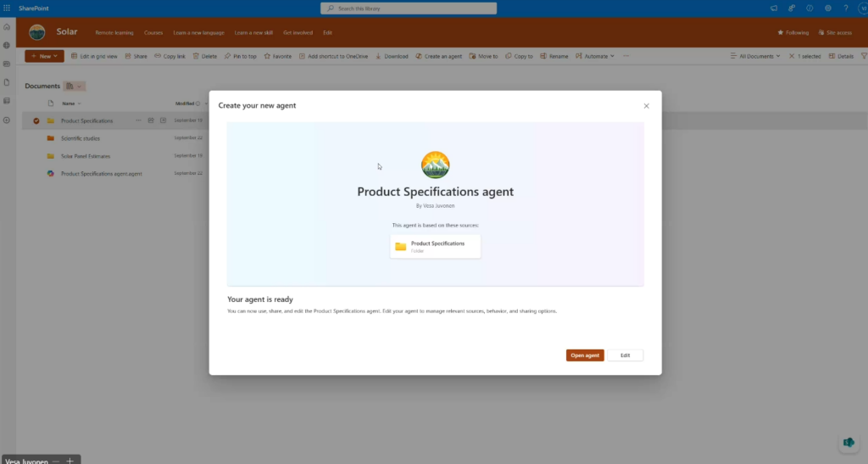This screenshot has width=868, height=464.
Task: Click Edit in the site navigation
Action: 328,33
